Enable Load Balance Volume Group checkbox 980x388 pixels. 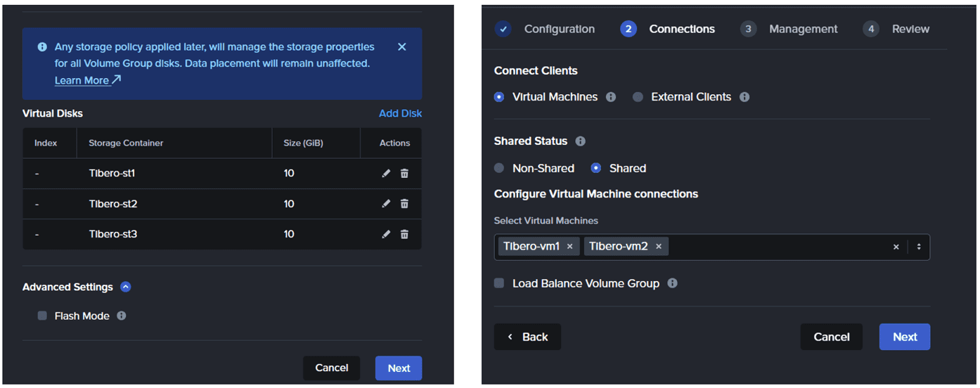point(499,283)
